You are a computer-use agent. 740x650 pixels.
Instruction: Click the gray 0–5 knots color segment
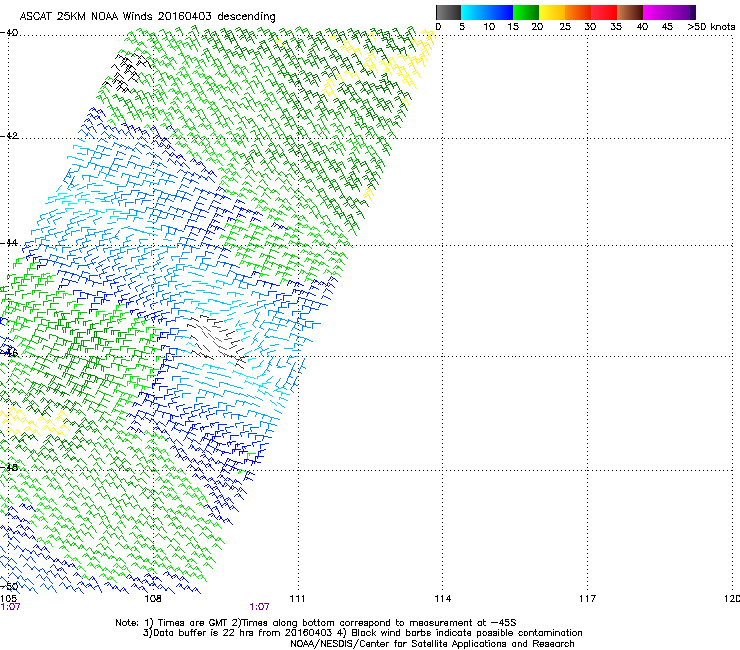tap(448, 12)
